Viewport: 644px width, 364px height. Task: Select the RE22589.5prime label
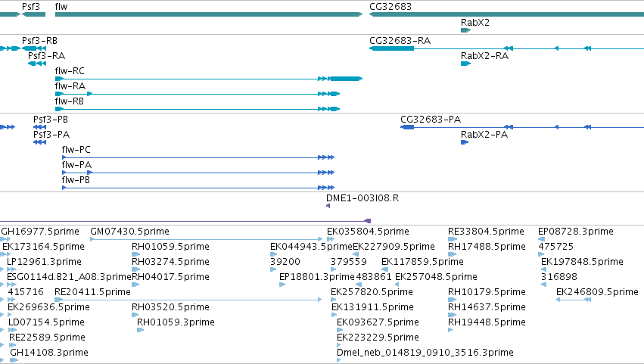(47, 338)
